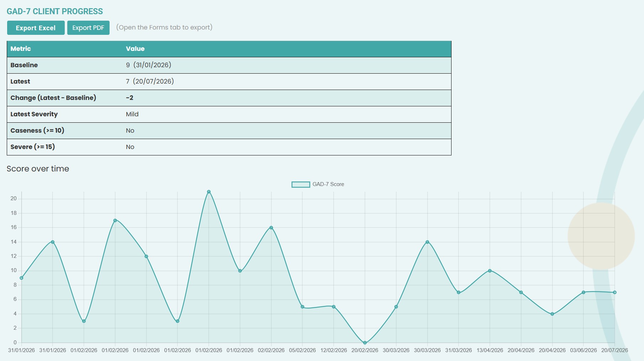Click the chart data point at score 16
644x361 pixels.
click(x=271, y=228)
